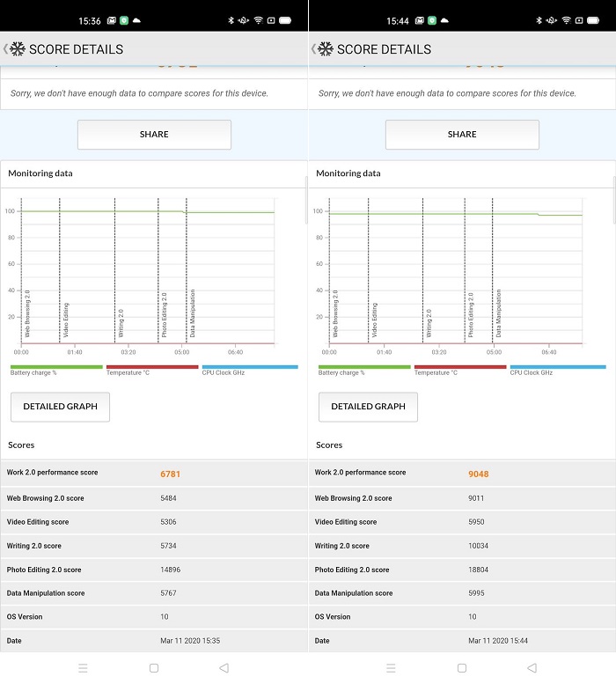Tap the Wi-Fi status icon in the 15:36 screen

point(258,19)
